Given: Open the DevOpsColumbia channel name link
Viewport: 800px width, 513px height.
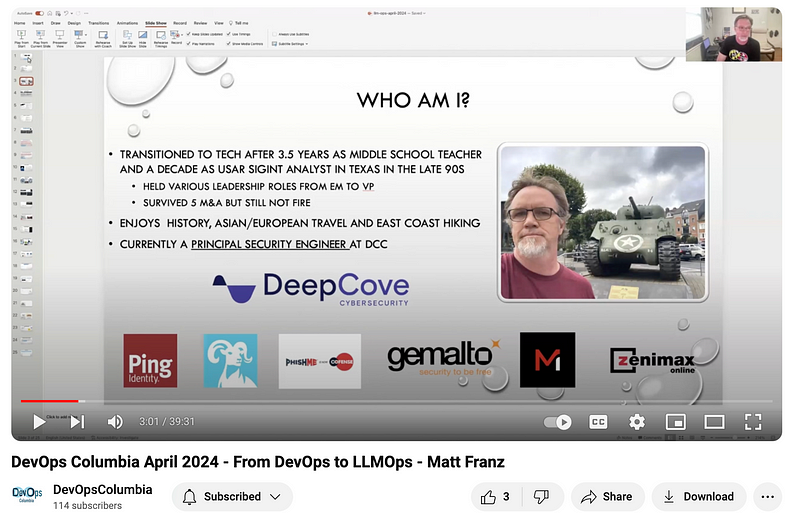Looking at the screenshot, I should [103, 490].
